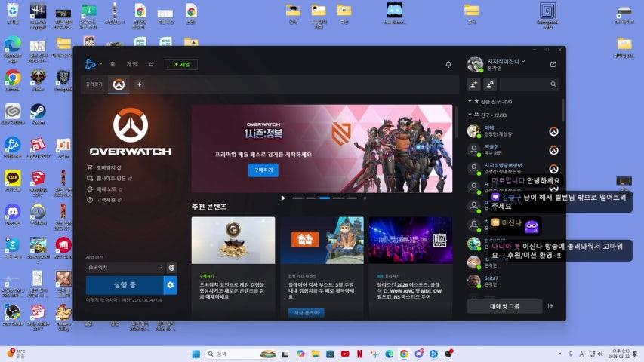Screen dimensions: 644x362
Task: Click 구매하기 on the season banner
Action: pos(263,170)
